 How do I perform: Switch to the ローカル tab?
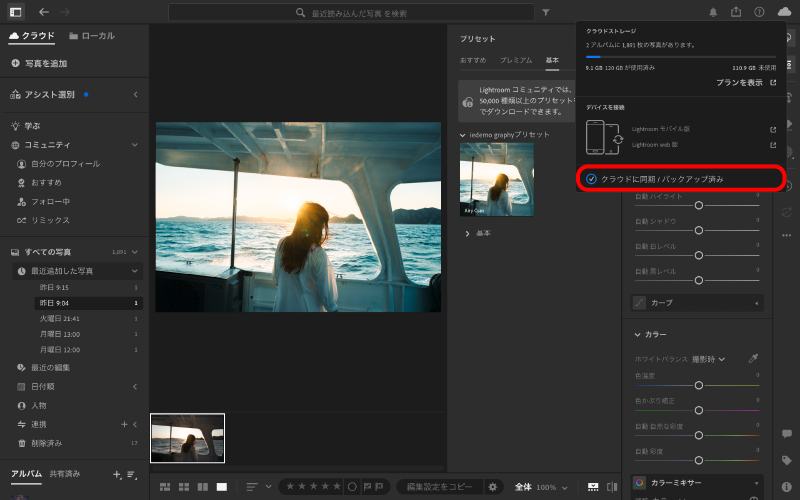tap(92, 36)
